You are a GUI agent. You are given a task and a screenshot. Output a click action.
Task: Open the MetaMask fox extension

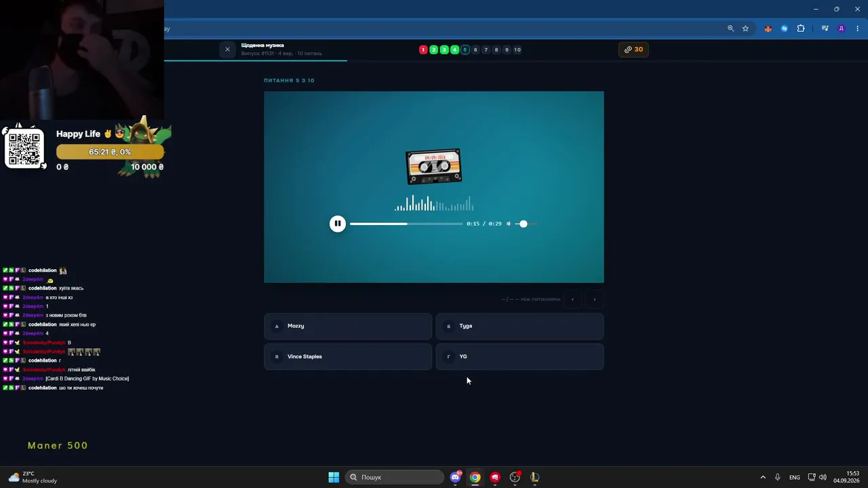(x=768, y=28)
